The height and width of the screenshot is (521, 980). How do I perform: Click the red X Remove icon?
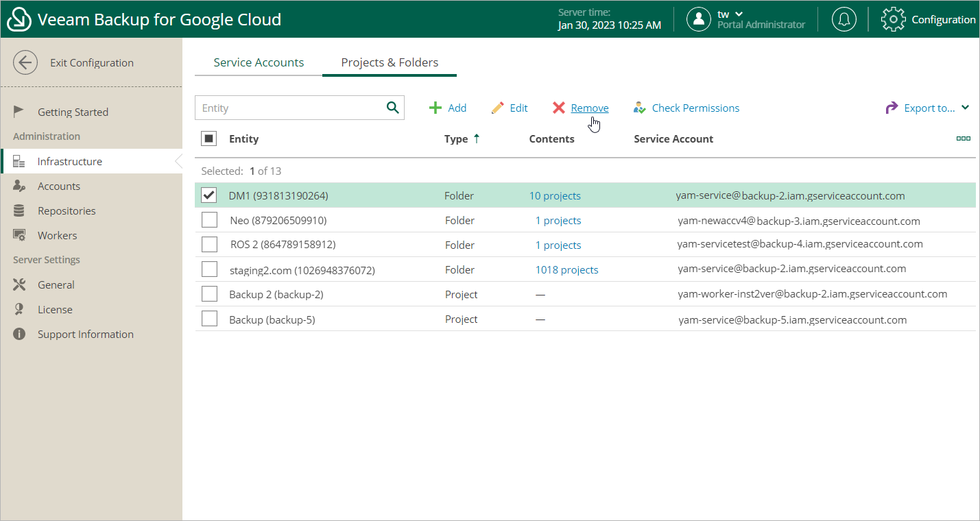pos(559,108)
